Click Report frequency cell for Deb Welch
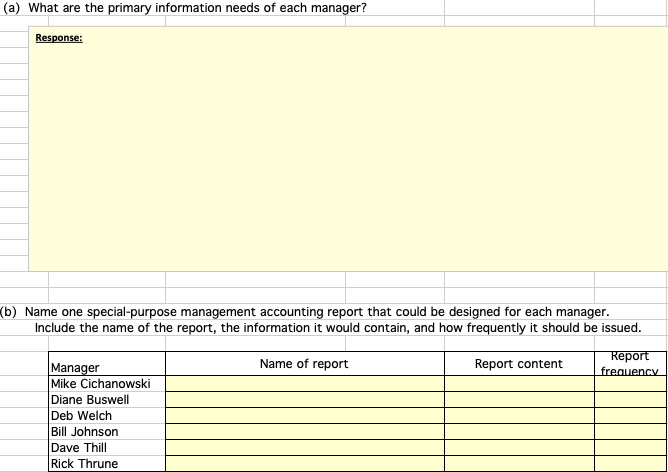The height and width of the screenshot is (472, 668). pos(630,416)
